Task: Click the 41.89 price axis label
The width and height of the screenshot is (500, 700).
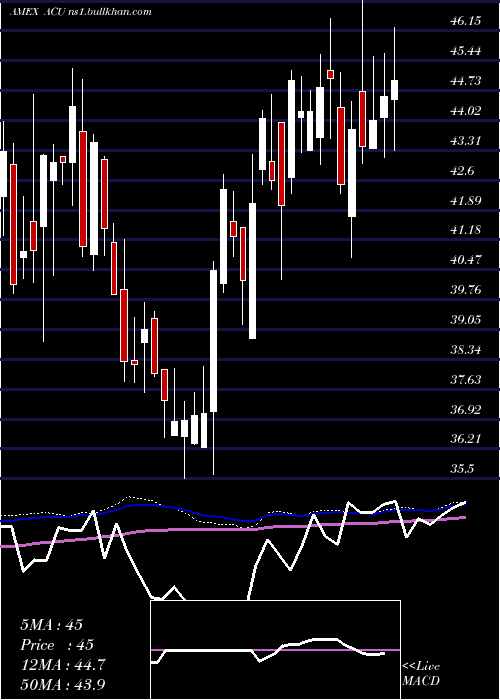Action: tap(466, 200)
